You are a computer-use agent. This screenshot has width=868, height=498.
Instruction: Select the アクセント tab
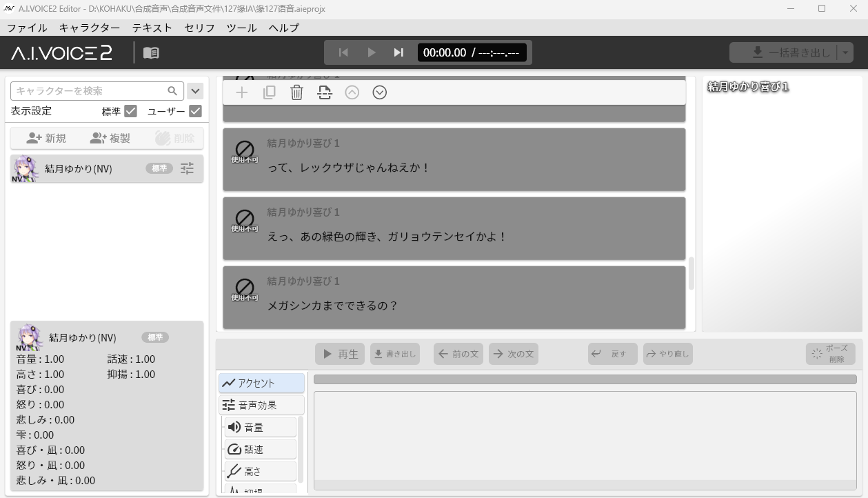262,383
